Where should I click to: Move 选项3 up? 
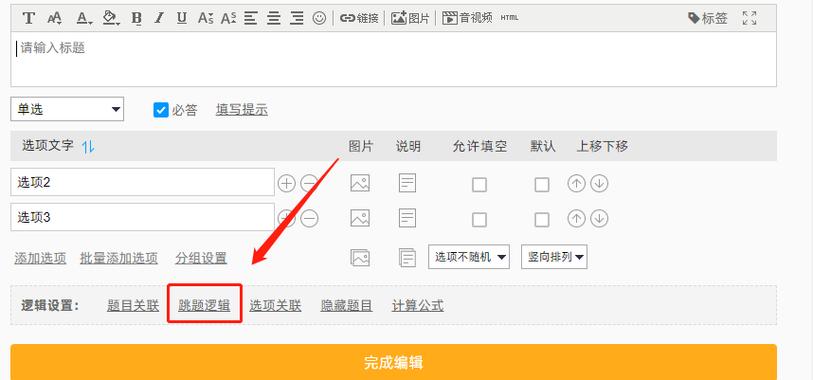(576, 219)
